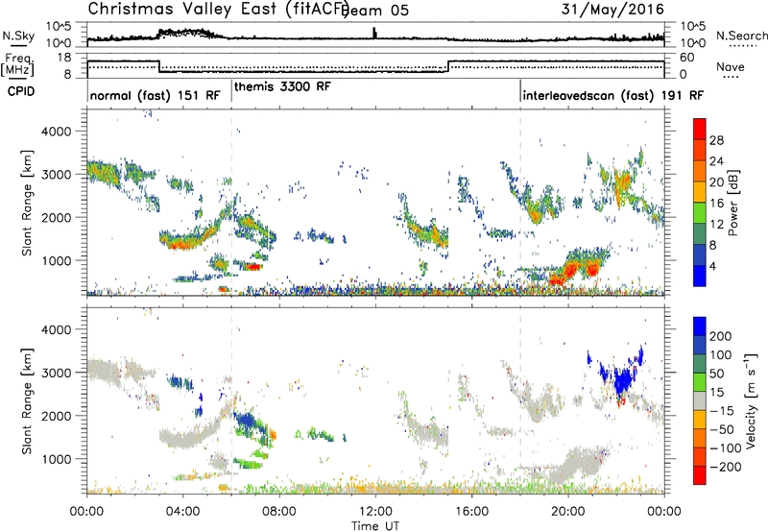Click 'interleavedscan (fast) 191 RF' CPID text
Viewport: 768px width, 532px height.
point(612,95)
